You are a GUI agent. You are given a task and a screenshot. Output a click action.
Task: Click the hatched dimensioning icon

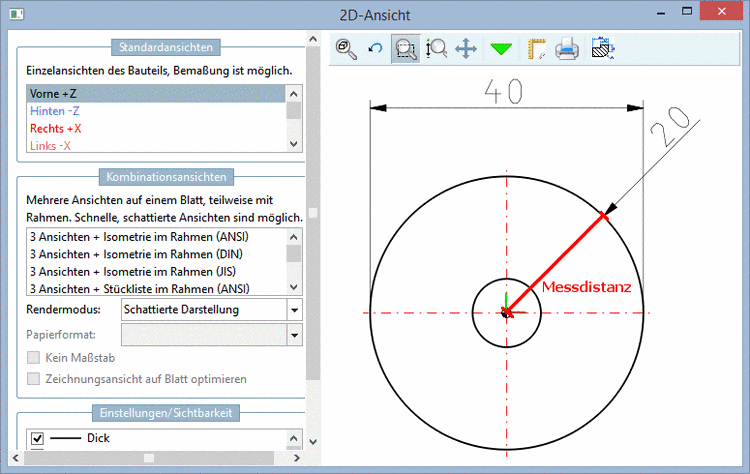point(603,48)
